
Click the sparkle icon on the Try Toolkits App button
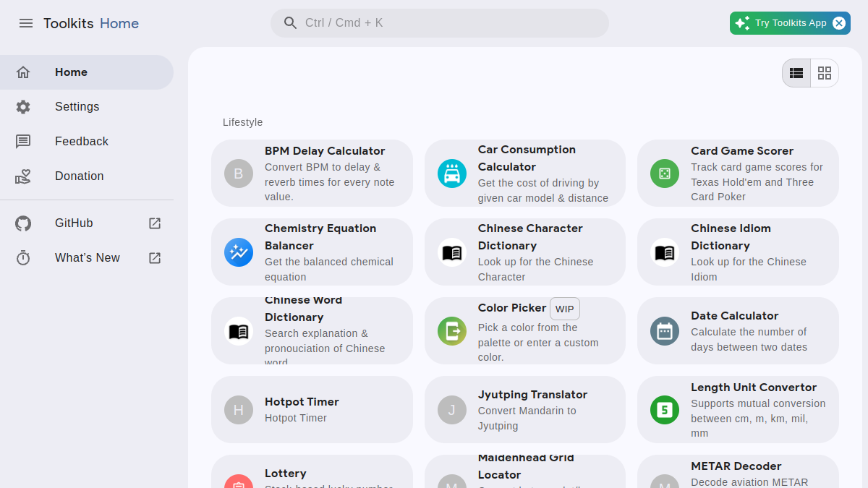742,23
